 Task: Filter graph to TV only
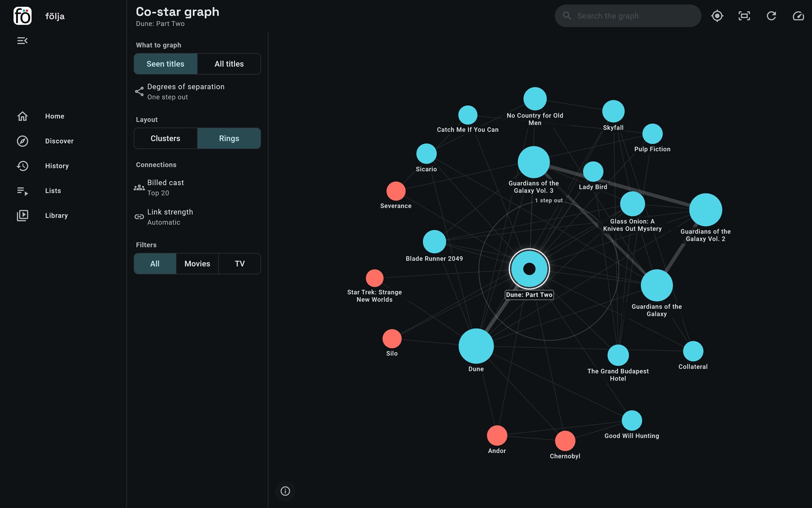(240, 263)
